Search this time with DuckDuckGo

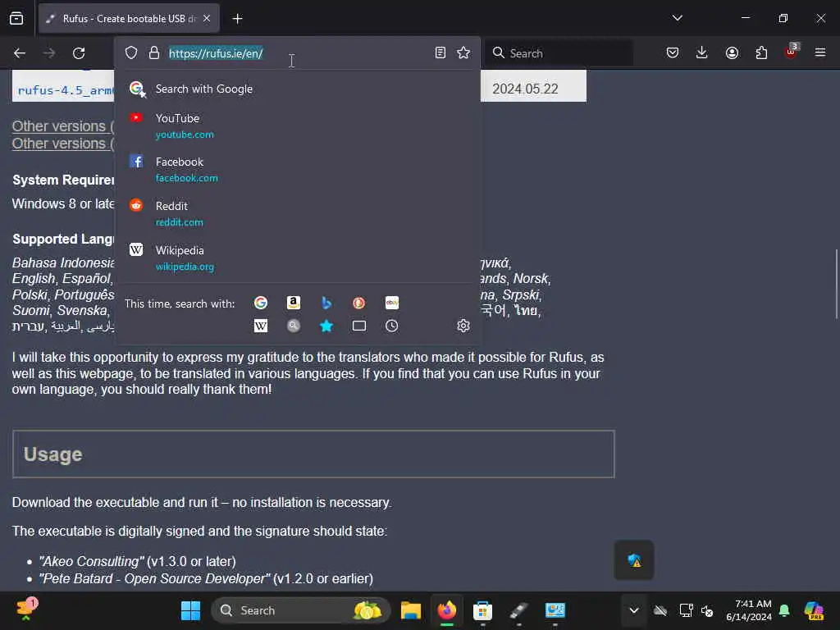click(359, 304)
